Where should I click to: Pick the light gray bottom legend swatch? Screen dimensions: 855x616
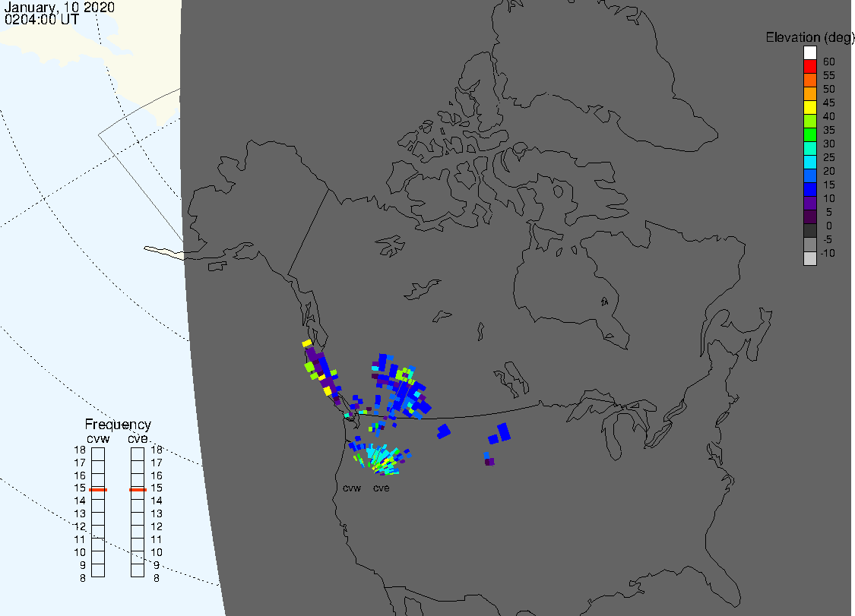pos(809,258)
